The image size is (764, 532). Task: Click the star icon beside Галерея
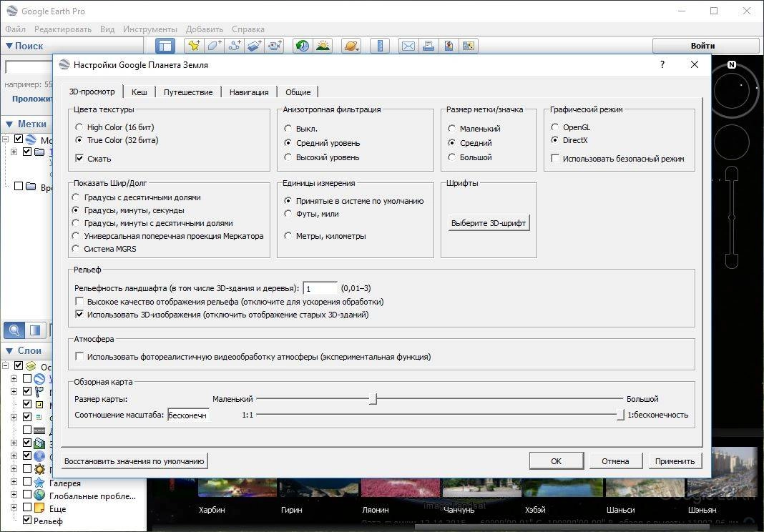(39, 483)
